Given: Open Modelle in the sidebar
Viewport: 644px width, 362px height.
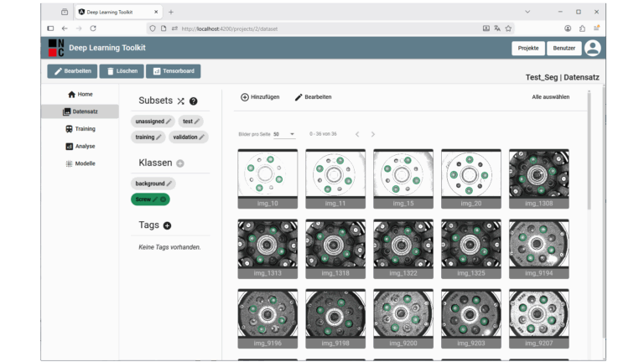Looking at the screenshot, I should pos(80,163).
